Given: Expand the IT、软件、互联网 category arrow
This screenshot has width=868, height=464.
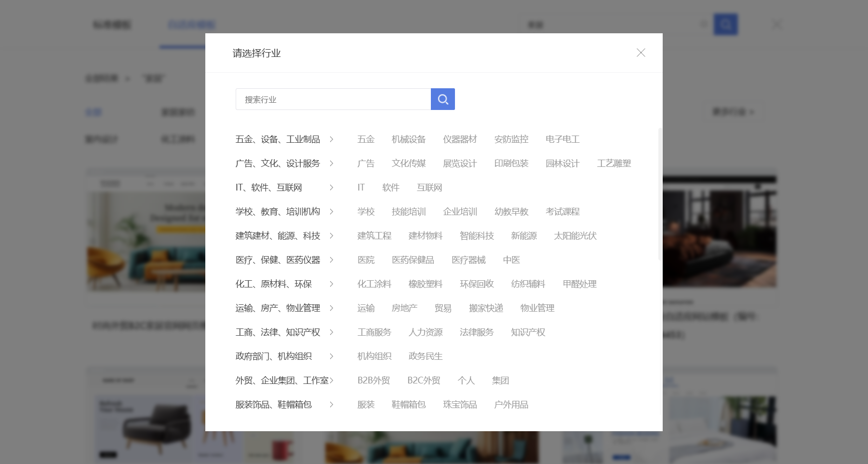Looking at the screenshot, I should click(332, 187).
